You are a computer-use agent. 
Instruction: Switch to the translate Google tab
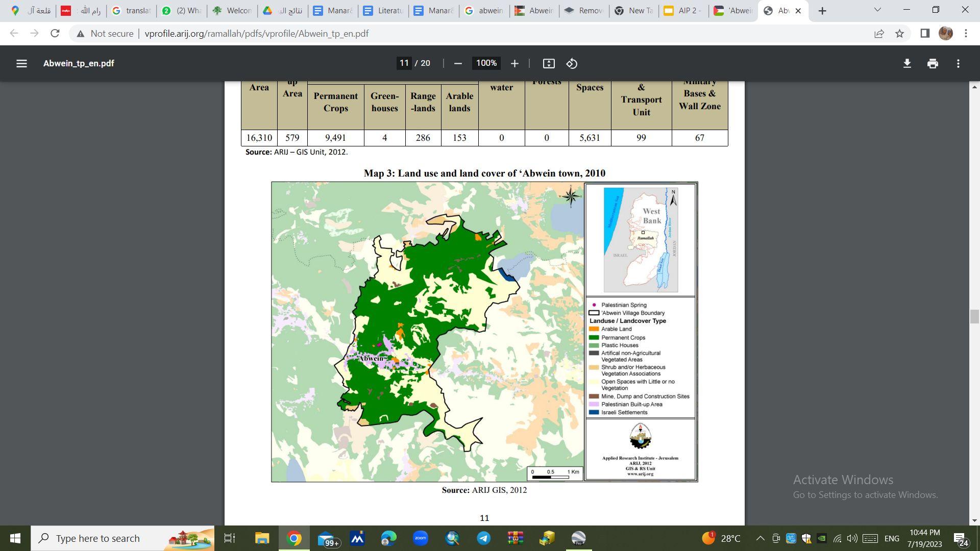coord(131,11)
